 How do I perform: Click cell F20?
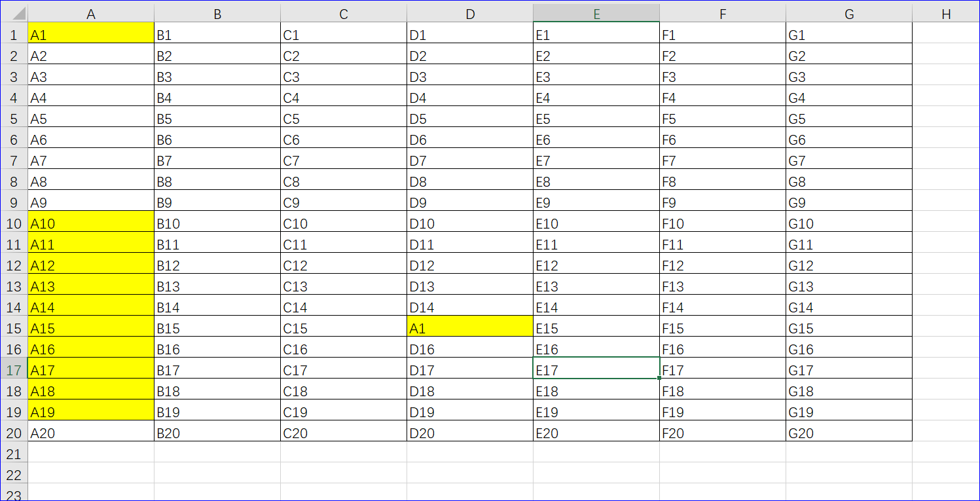pyautogui.click(x=723, y=431)
